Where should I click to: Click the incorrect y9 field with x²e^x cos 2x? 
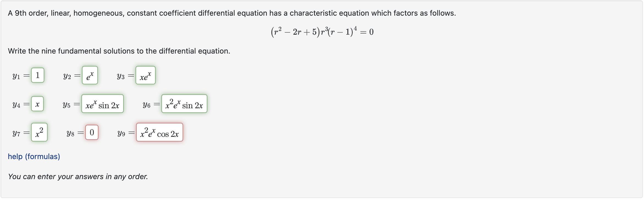click(x=159, y=133)
